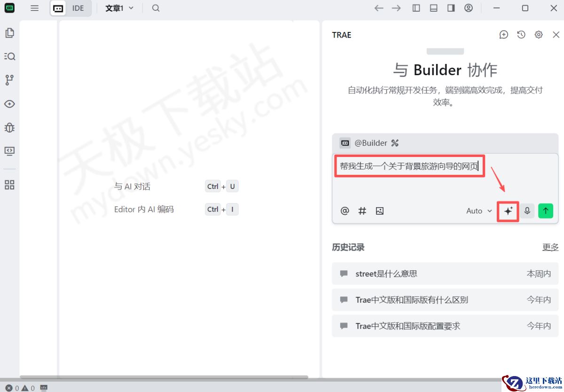Open the eye-shaped preview view icon
The height and width of the screenshot is (392, 564).
9,104
